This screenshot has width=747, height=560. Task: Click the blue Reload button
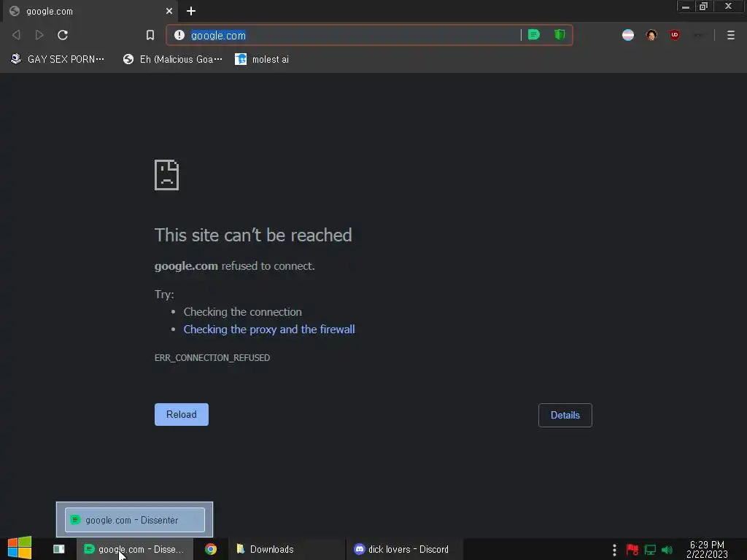tap(182, 414)
